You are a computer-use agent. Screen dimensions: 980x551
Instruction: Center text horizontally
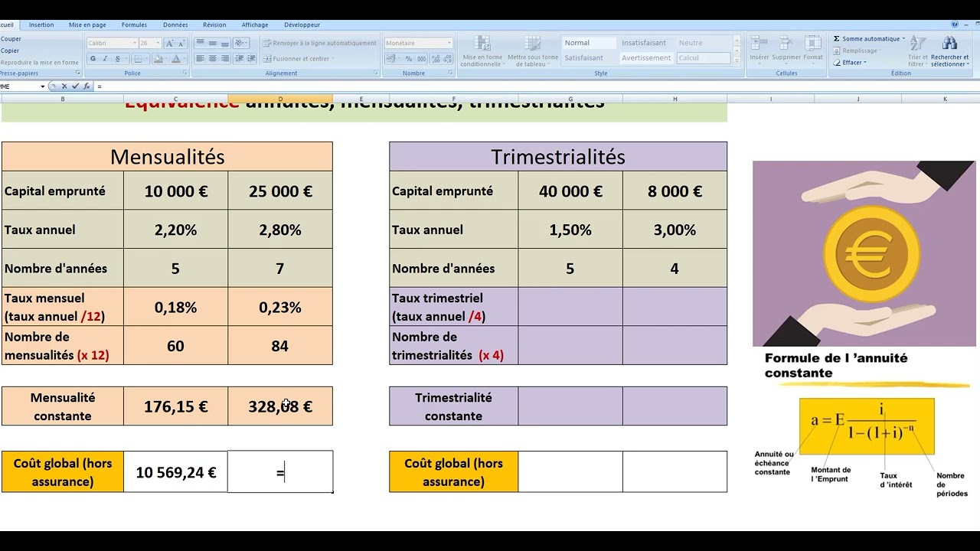coord(213,59)
